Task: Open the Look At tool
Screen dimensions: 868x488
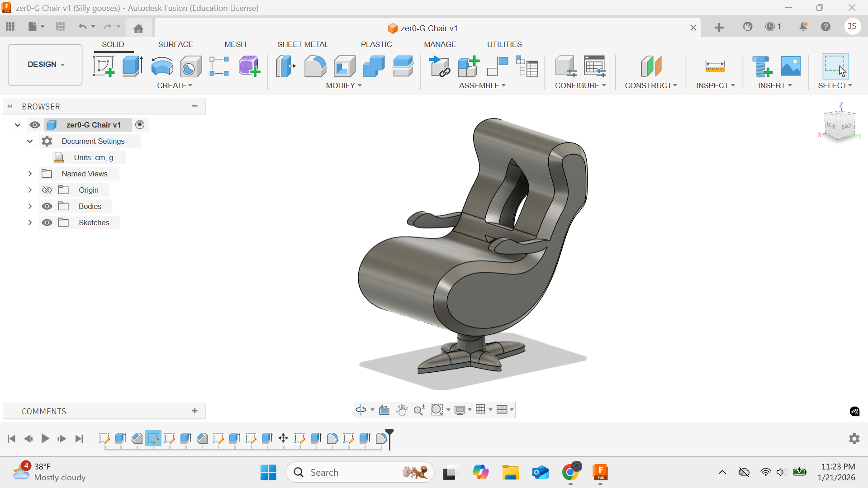Action: pyautogui.click(x=384, y=410)
